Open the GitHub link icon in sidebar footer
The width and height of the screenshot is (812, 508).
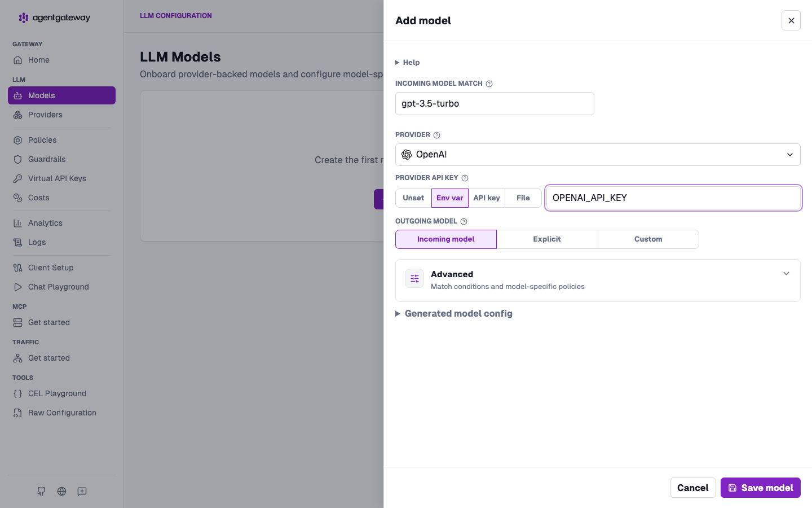pos(41,491)
